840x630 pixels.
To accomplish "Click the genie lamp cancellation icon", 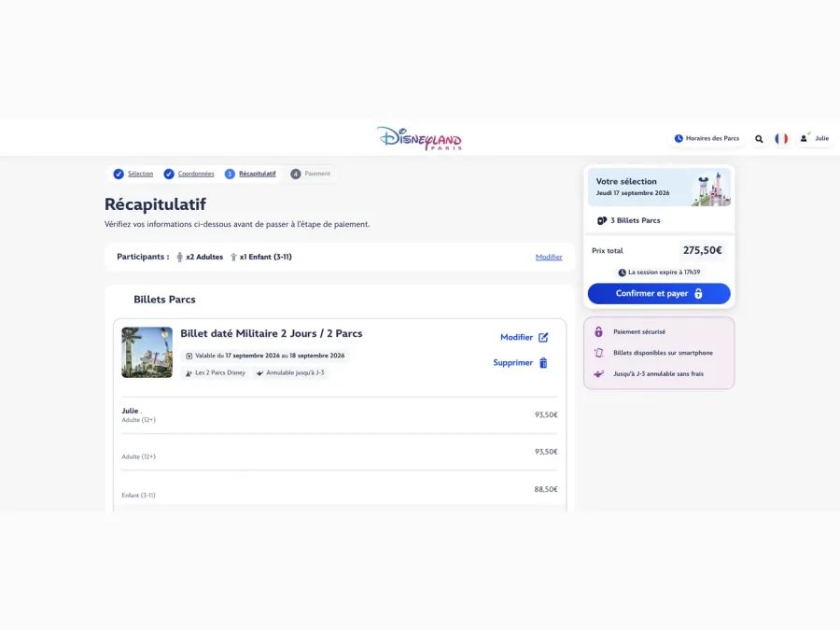I will coord(598,374).
